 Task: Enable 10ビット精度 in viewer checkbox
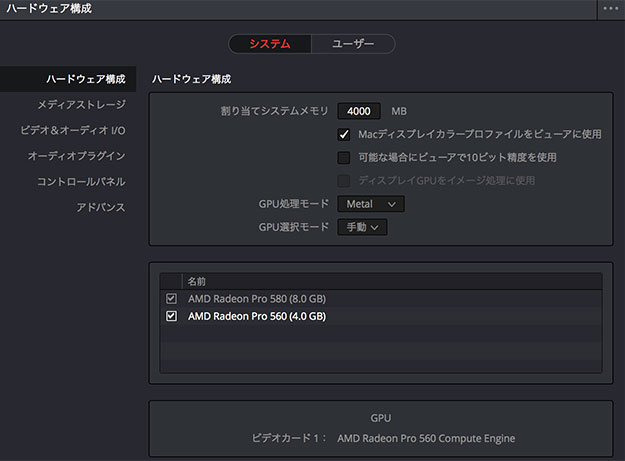[344, 157]
